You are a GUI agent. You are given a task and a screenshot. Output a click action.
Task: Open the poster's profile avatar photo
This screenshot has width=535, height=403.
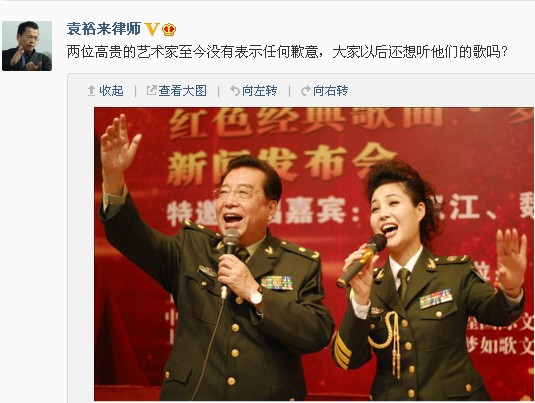pyautogui.click(x=27, y=46)
